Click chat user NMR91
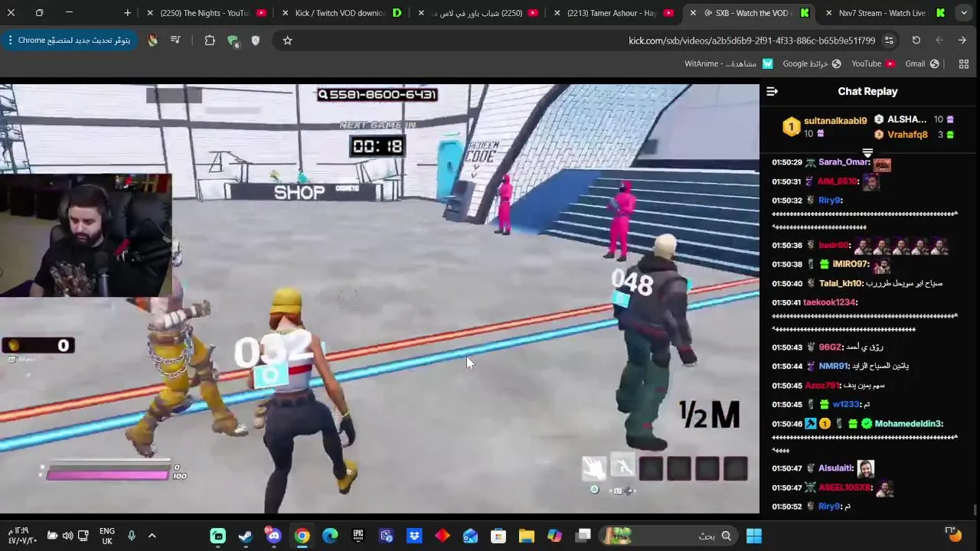Screen dimensions: 980x551 (x=833, y=367)
